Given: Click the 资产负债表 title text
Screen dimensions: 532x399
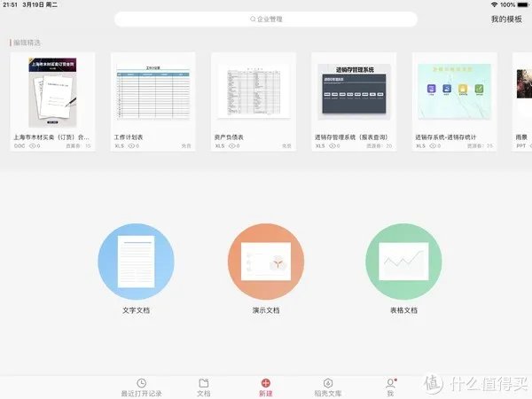Looking at the screenshot, I should click(x=229, y=137).
